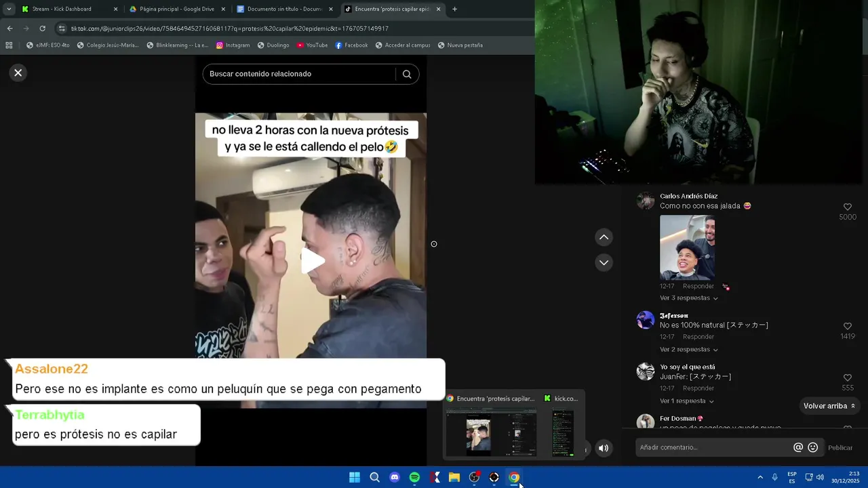Open the emoji picker in comment box
The height and width of the screenshot is (488, 868).
[x=812, y=447]
